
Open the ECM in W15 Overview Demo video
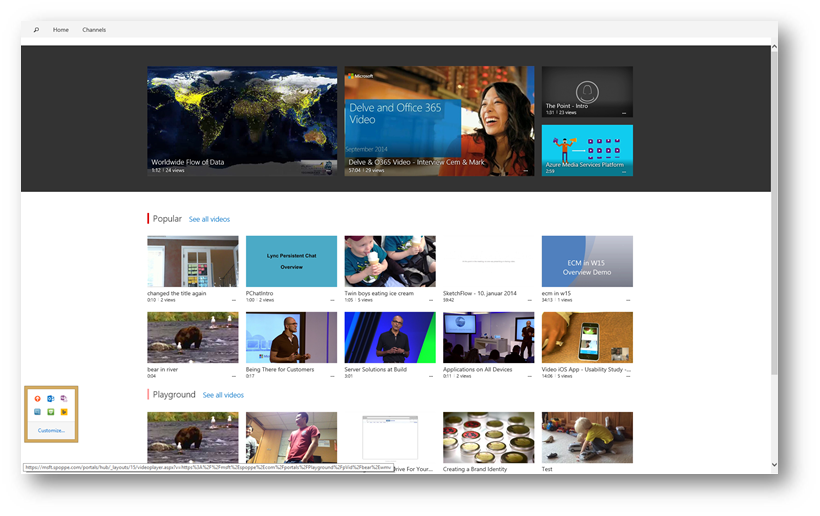click(x=587, y=261)
